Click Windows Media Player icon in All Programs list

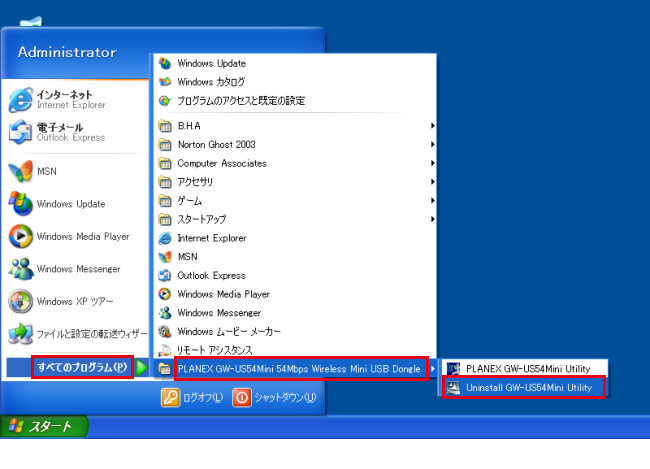tap(165, 294)
